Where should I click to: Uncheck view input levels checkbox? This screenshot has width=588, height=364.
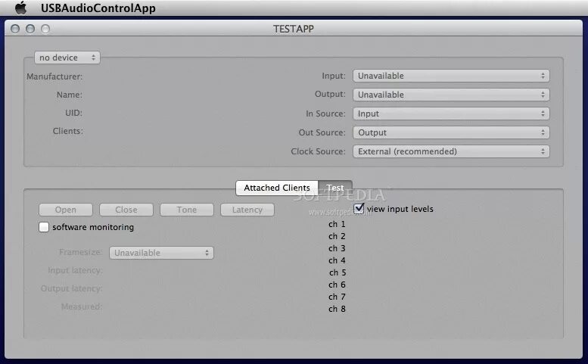tap(359, 208)
